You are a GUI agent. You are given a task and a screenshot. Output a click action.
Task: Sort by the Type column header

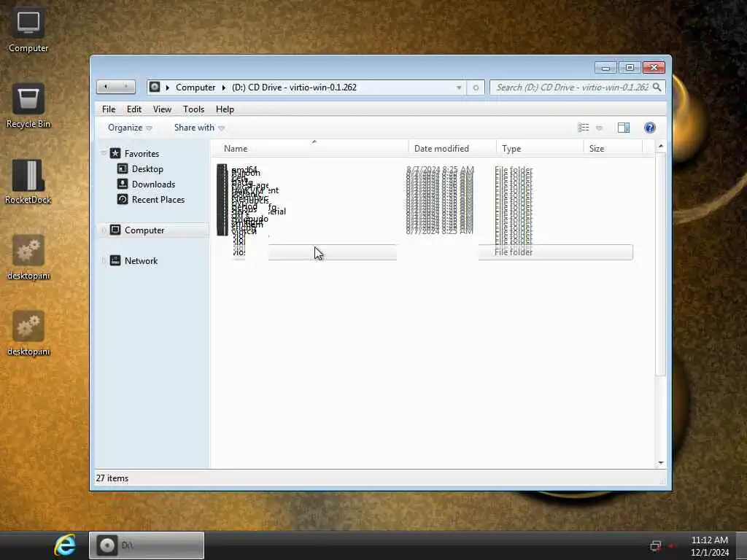pyautogui.click(x=540, y=149)
